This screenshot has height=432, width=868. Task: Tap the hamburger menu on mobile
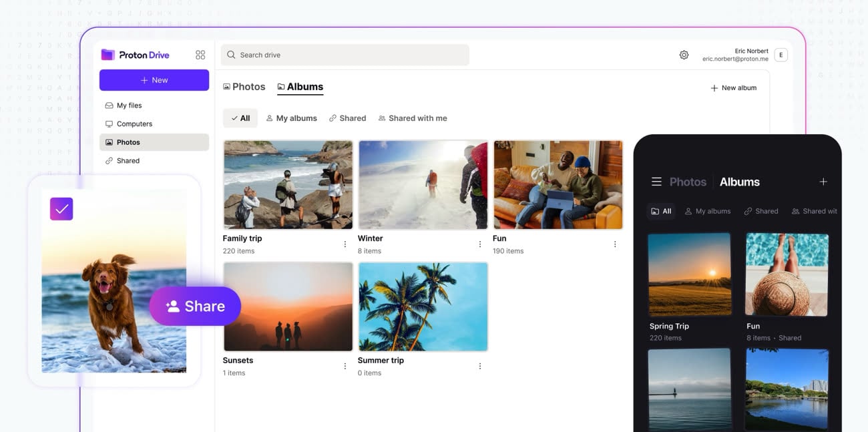coord(656,182)
